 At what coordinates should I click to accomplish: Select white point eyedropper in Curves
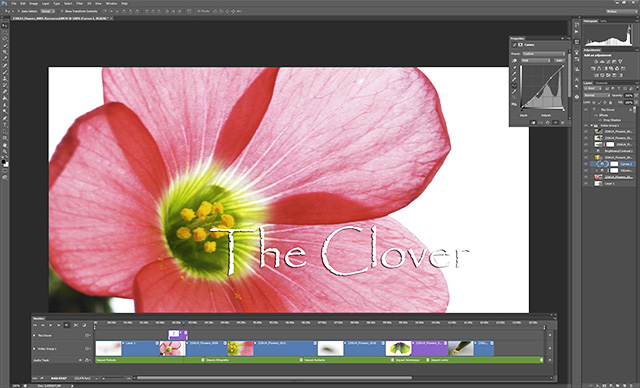514,80
